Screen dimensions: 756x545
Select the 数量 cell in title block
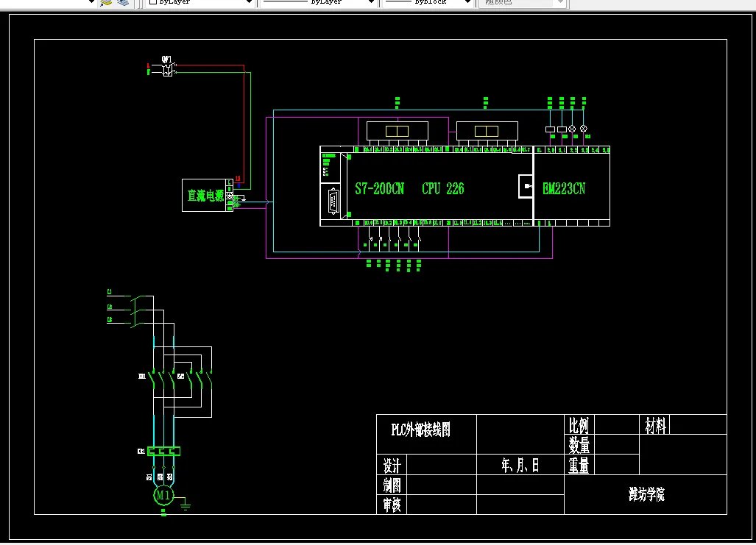pyautogui.click(x=579, y=445)
